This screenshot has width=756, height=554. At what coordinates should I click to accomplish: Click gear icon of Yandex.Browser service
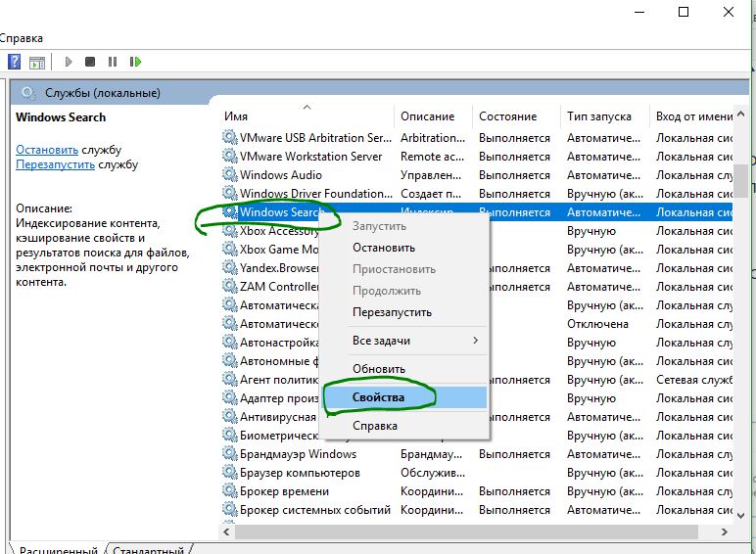click(x=229, y=267)
